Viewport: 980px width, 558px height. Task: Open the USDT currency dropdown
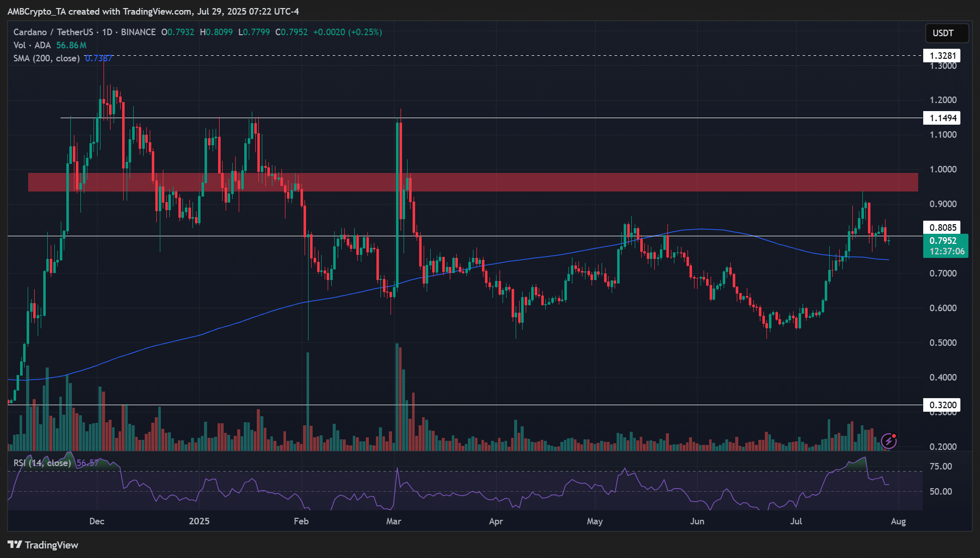(947, 33)
